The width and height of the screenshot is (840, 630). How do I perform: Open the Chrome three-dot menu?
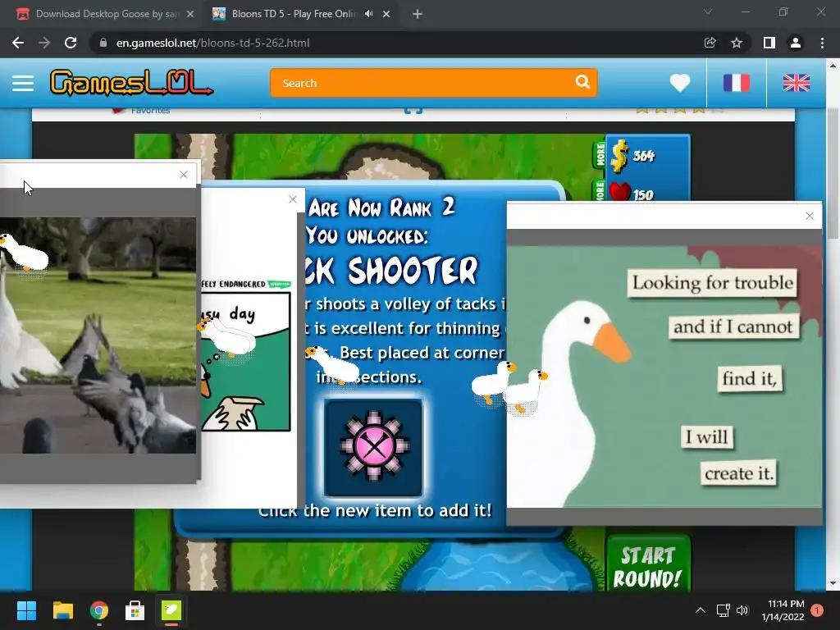pos(822,43)
